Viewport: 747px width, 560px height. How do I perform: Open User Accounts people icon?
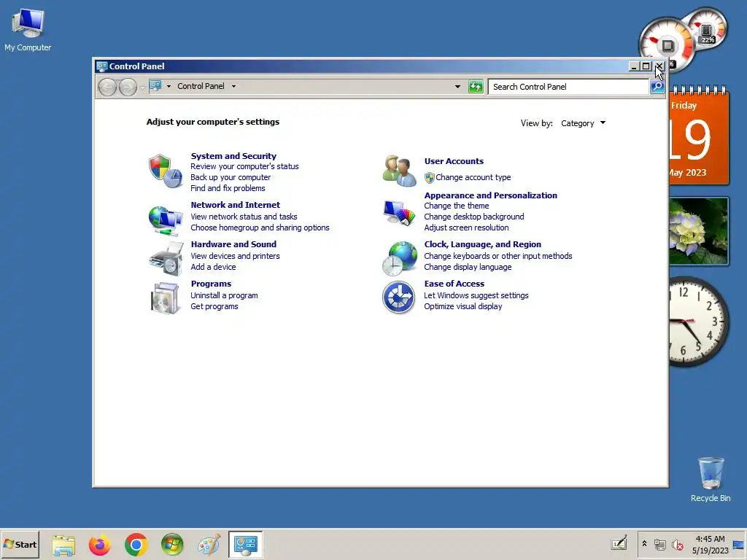[x=399, y=171]
